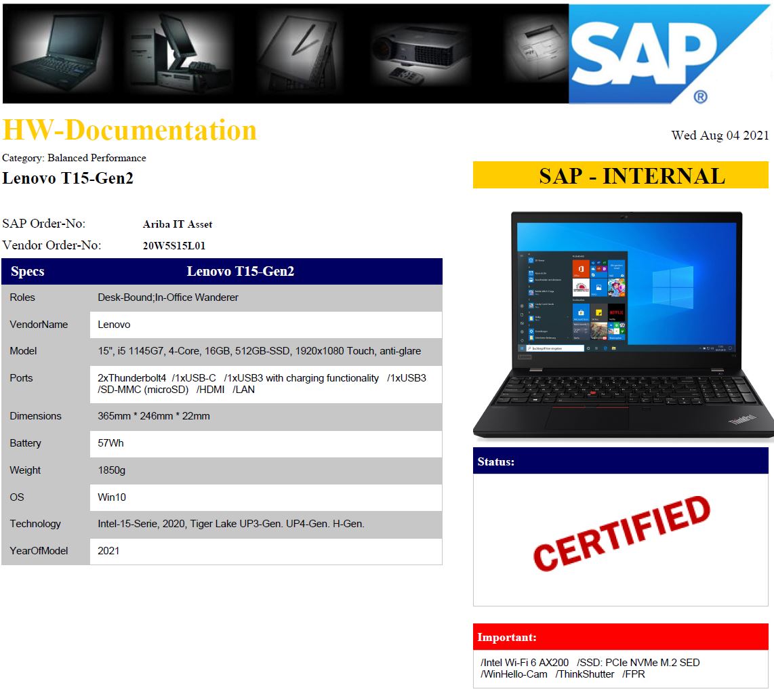The image size is (774, 700).
Task: Click the 2021 year of model value
Action: click(x=108, y=551)
